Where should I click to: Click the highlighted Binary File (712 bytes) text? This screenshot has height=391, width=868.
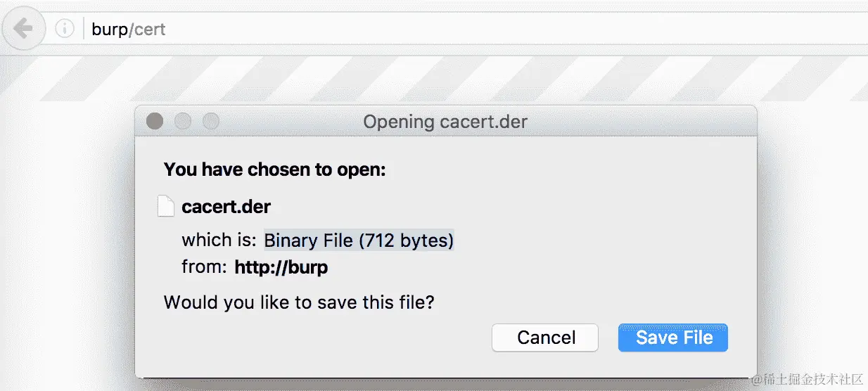pyautogui.click(x=359, y=240)
